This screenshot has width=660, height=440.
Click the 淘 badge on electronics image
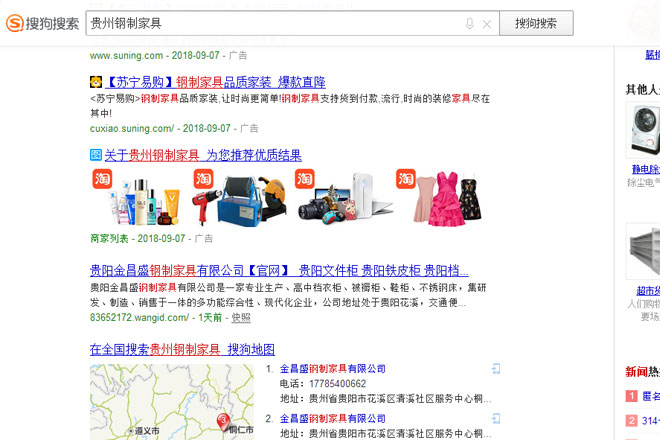pos(305,179)
